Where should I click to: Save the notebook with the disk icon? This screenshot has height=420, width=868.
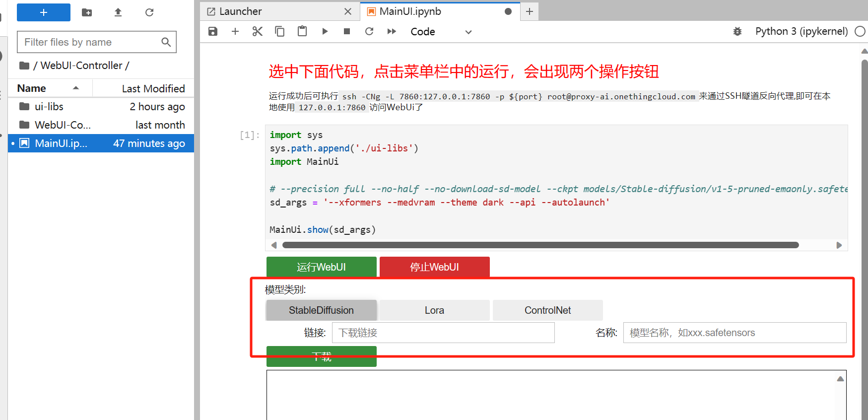coord(213,32)
